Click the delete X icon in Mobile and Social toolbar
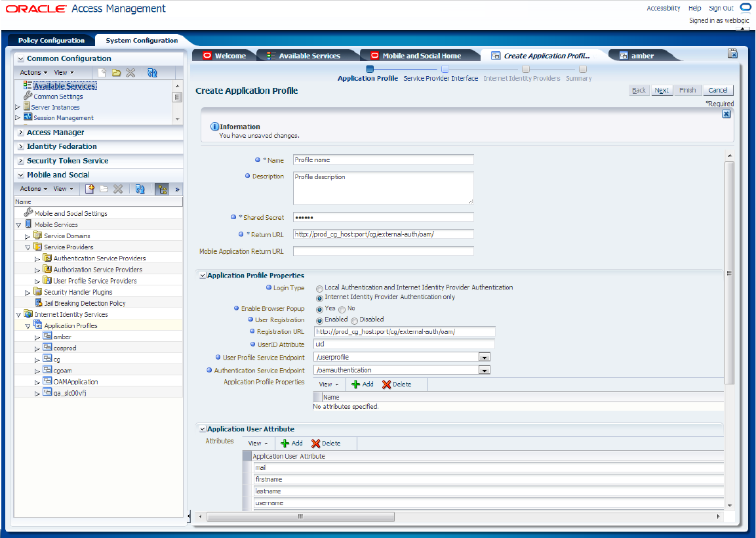The width and height of the screenshot is (756, 538). pyautogui.click(x=118, y=189)
